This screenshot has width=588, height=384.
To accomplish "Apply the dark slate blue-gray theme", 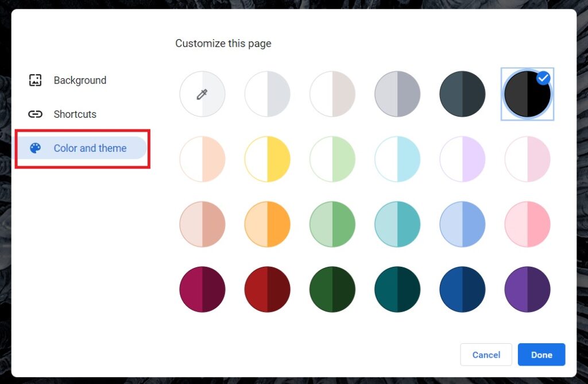I will 462,94.
